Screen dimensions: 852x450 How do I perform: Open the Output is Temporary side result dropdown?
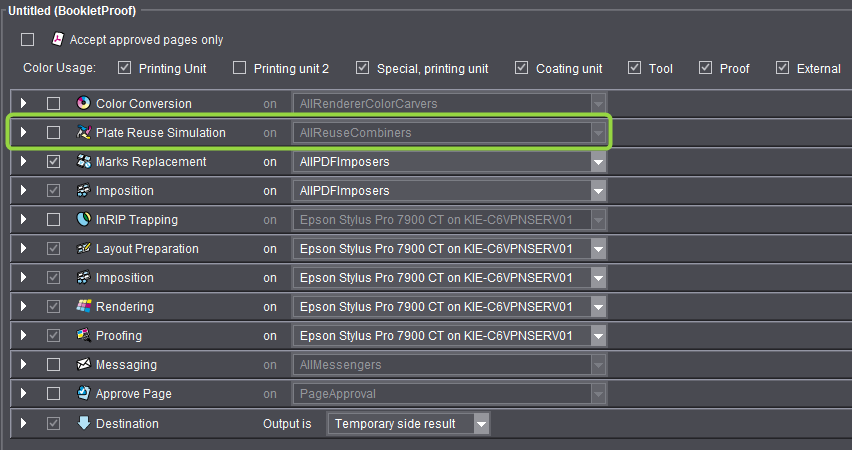pyautogui.click(x=481, y=424)
